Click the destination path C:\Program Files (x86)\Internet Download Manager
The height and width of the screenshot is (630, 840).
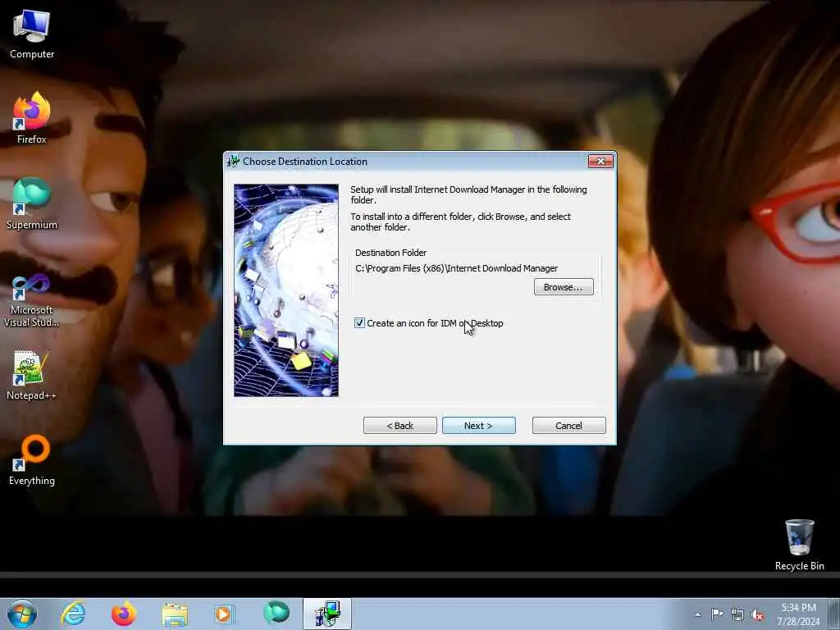point(456,268)
